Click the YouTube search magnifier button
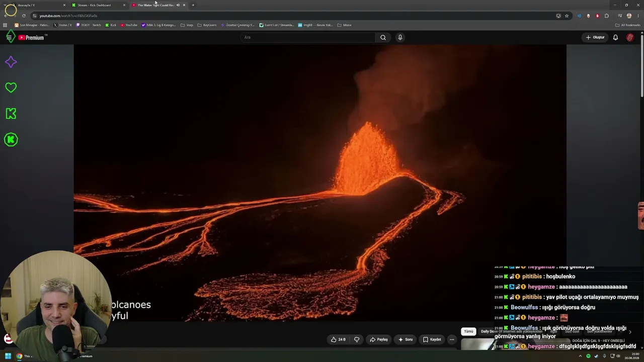Image resolution: width=644 pixels, height=362 pixels. click(x=383, y=37)
